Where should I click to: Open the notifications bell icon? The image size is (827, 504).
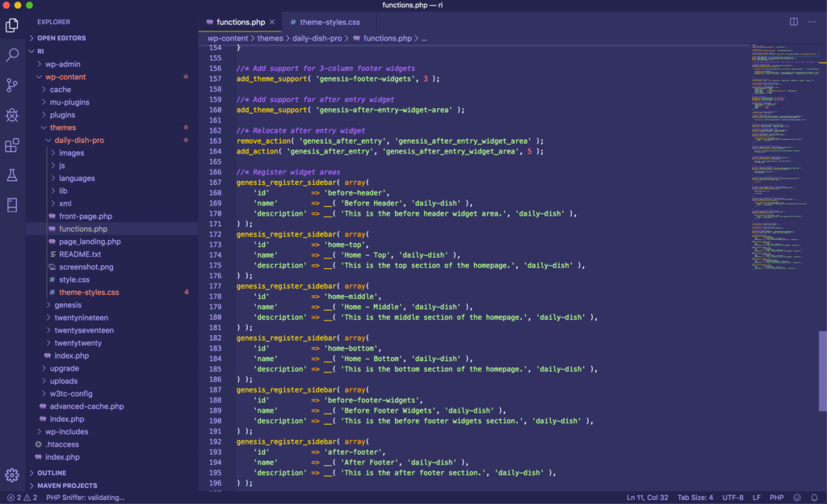(814, 498)
